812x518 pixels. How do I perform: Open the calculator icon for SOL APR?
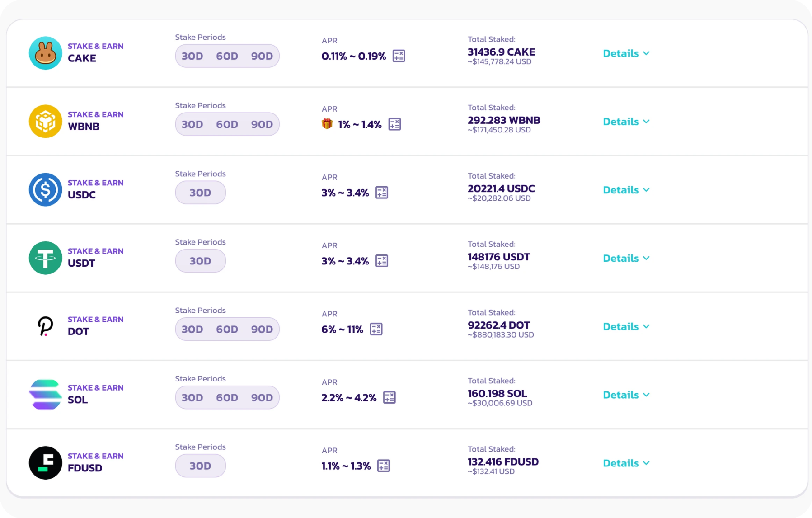tap(389, 397)
